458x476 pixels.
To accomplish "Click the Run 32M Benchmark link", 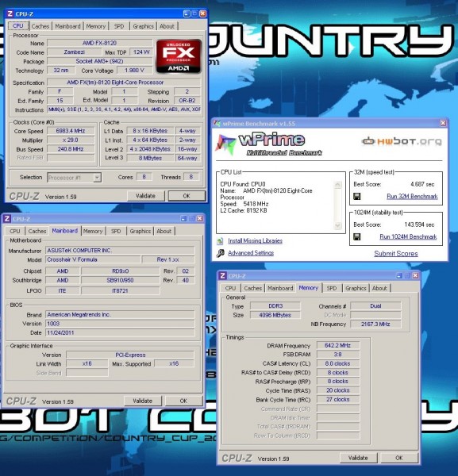I will (x=412, y=197).
